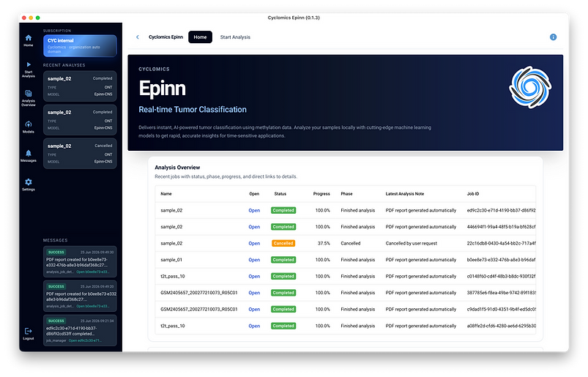Click the orange Cancelled status badge

(283, 244)
